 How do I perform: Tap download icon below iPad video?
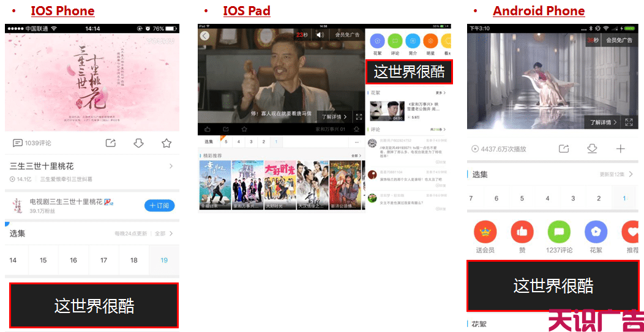click(x=356, y=129)
